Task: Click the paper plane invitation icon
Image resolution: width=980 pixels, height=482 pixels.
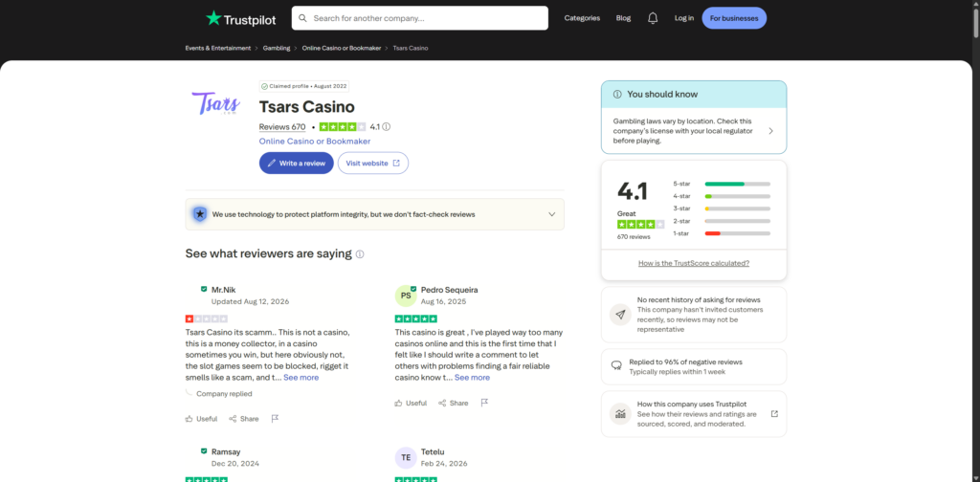Action: (x=620, y=315)
